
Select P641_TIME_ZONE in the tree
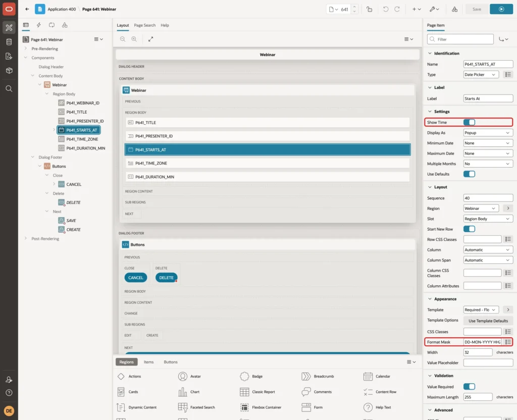[x=82, y=139]
